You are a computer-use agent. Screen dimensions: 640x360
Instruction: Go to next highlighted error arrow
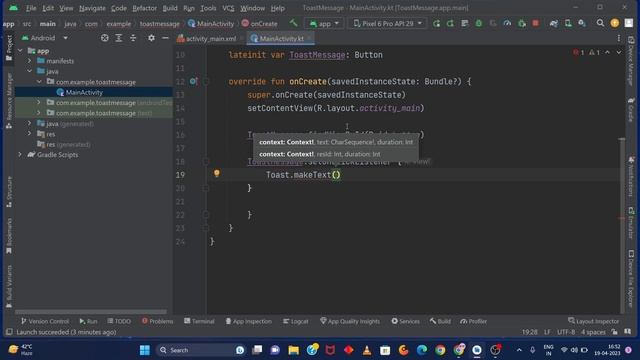[x=619, y=52]
